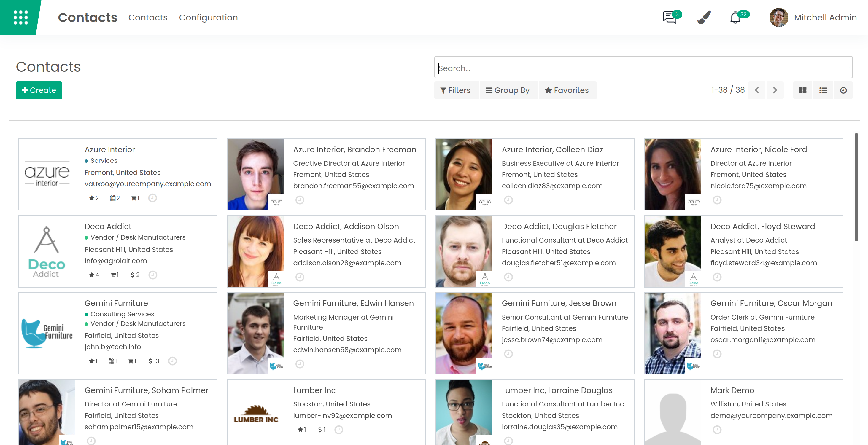Open the Configuration menu
The image size is (868, 445).
pos(208,17)
